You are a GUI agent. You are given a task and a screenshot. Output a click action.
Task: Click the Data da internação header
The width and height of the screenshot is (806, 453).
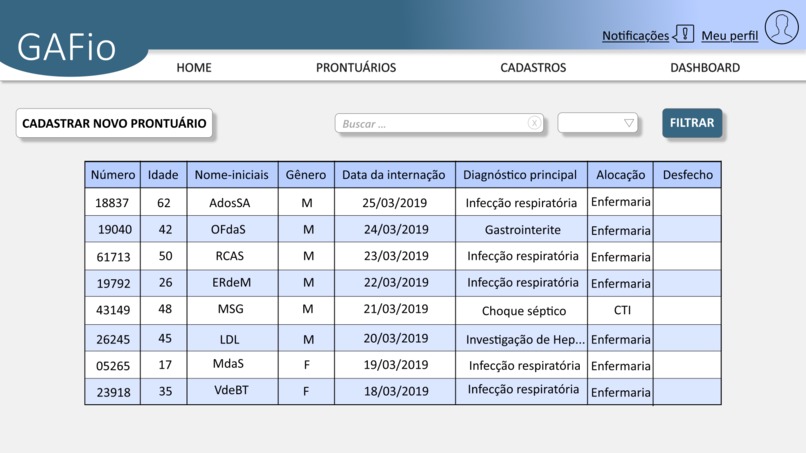pos(394,175)
